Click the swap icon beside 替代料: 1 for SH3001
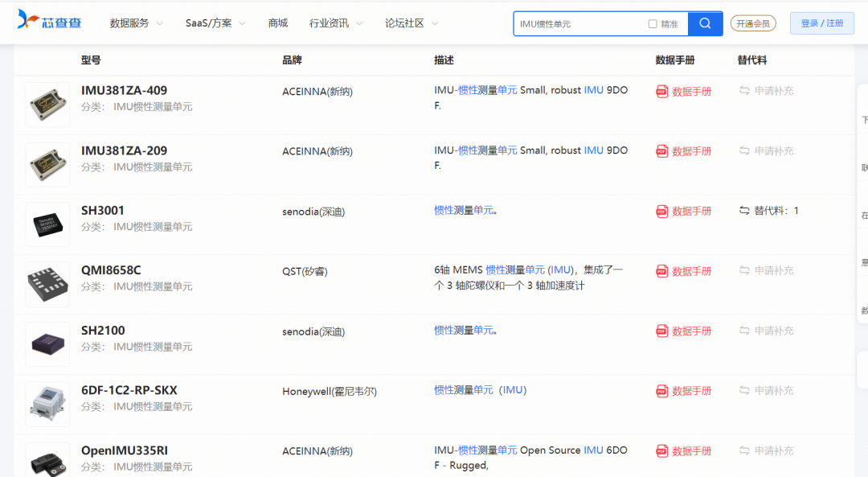 [x=744, y=211]
